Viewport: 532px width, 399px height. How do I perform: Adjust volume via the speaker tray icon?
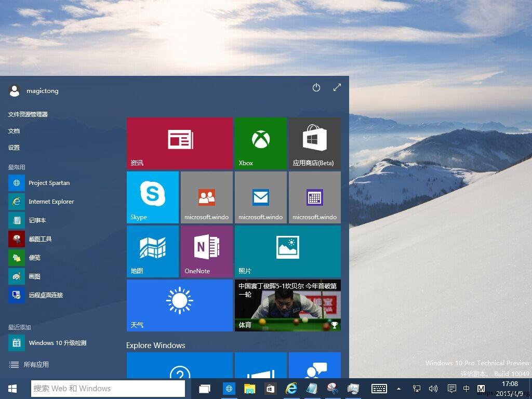click(433, 389)
